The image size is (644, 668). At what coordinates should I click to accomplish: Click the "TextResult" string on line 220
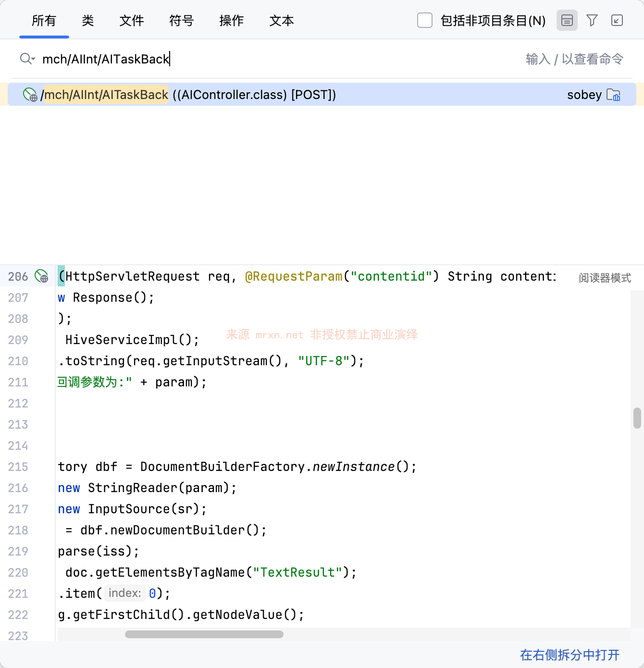[297, 572]
